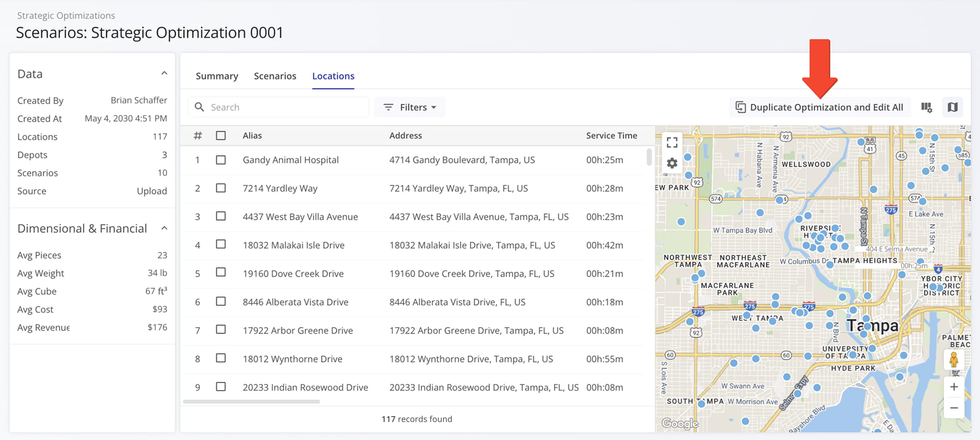Open map settings gear icon
This screenshot has width=980, height=440.
click(672, 163)
